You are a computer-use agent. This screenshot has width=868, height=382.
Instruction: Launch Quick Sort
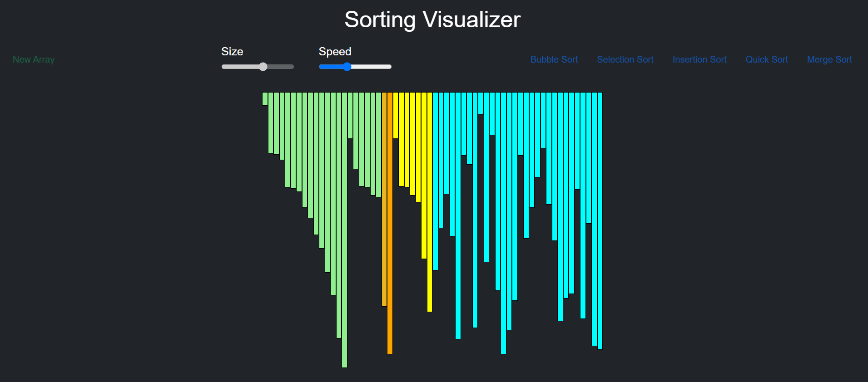[767, 59]
